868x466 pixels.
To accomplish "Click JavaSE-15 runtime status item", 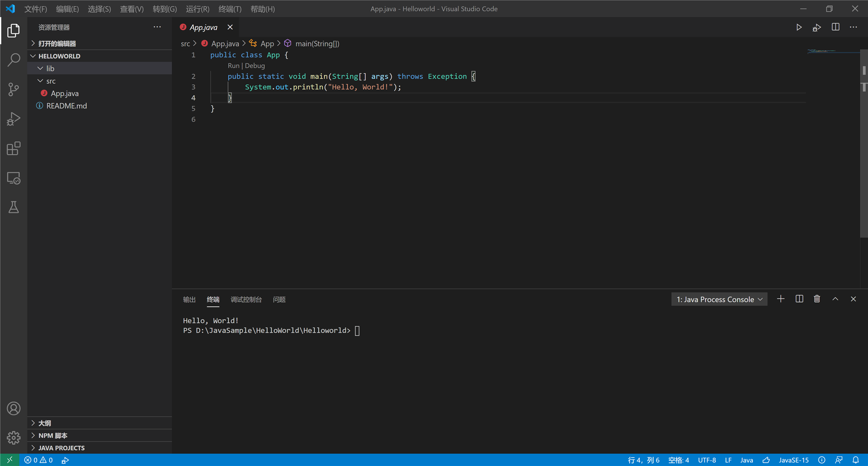I will (794, 460).
